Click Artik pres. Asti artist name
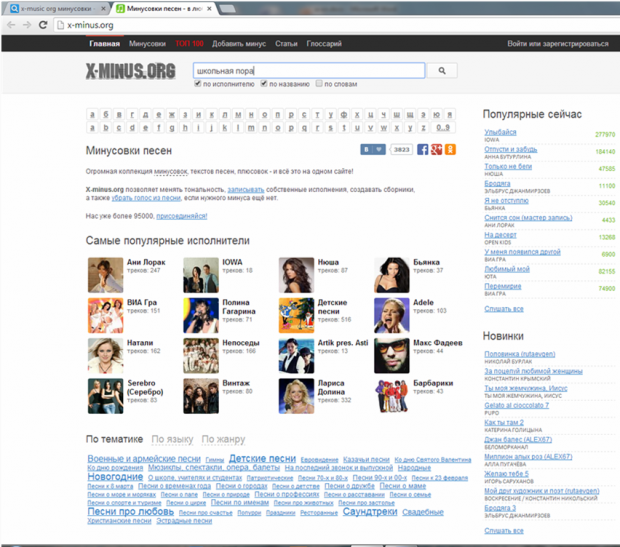Viewport: 620px width, 547px height. (343, 343)
